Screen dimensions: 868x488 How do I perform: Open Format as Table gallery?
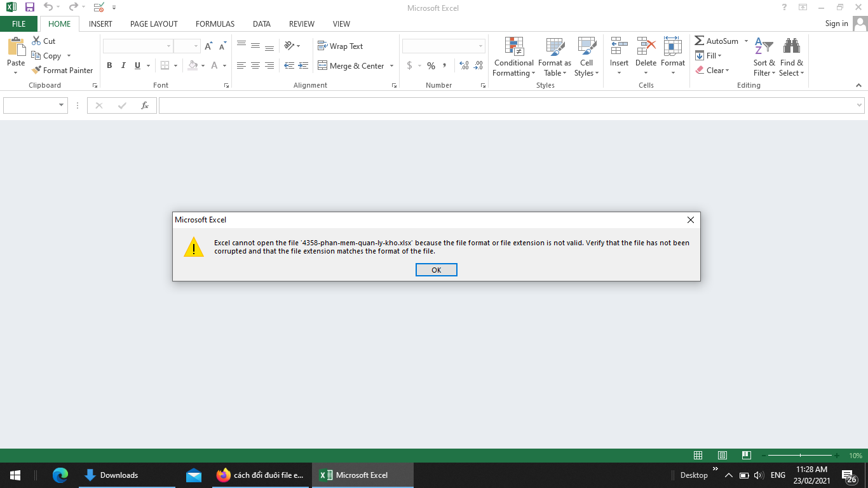coord(555,57)
